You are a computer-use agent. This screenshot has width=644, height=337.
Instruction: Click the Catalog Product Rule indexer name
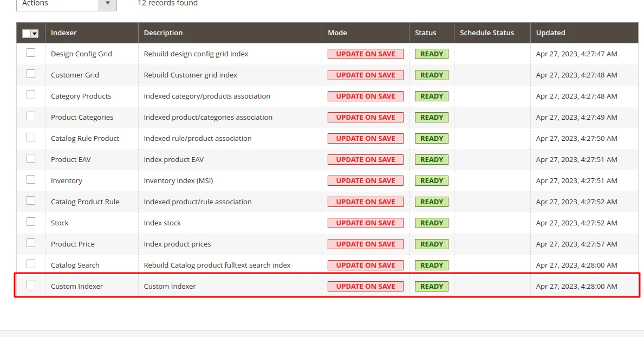click(x=85, y=202)
